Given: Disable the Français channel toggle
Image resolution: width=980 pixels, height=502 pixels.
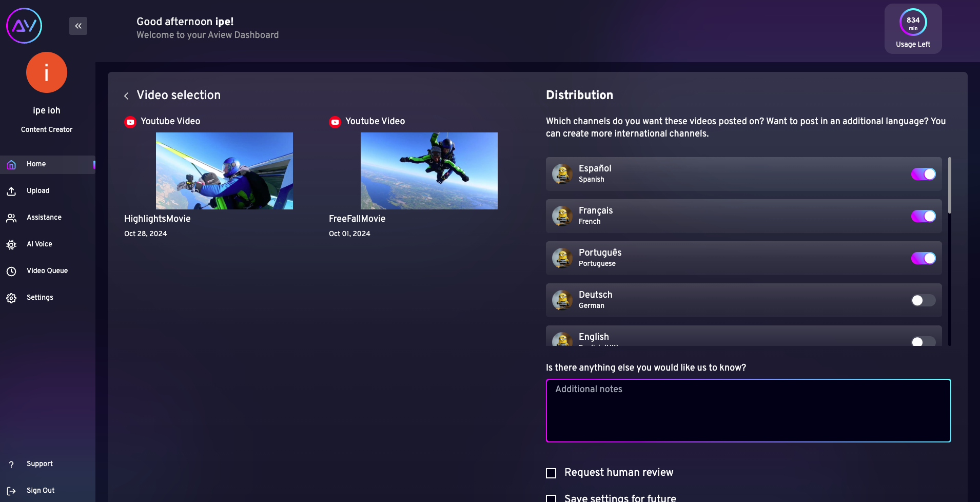Looking at the screenshot, I should click(923, 216).
